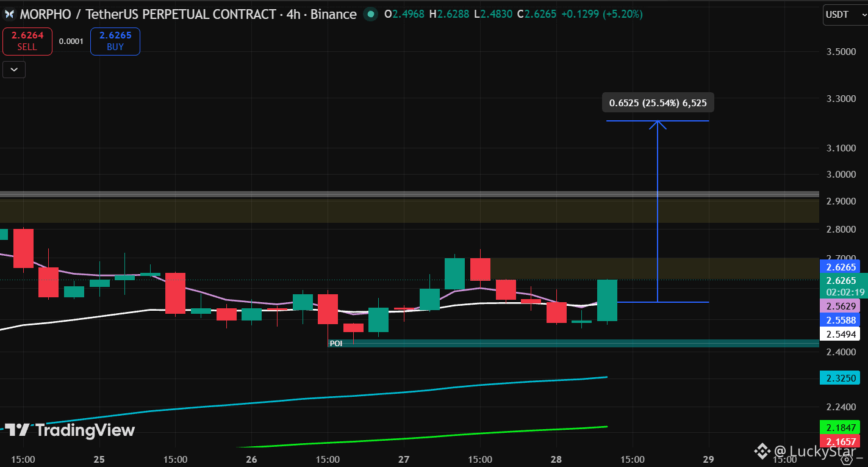Click the date 27 on the time axis
The image size is (868, 467).
pos(404,458)
